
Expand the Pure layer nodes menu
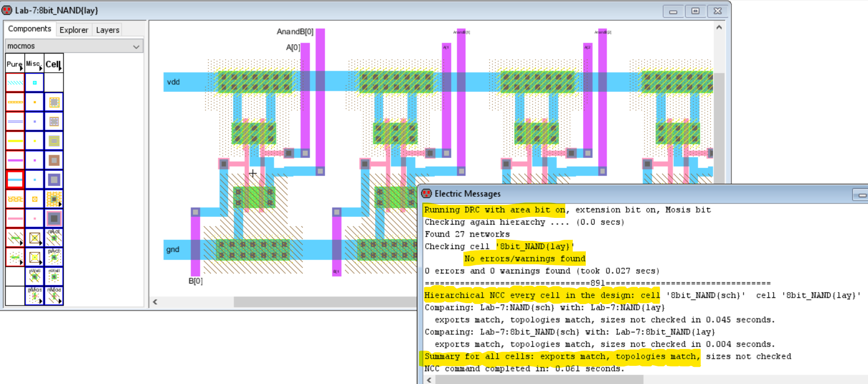[15, 64]
